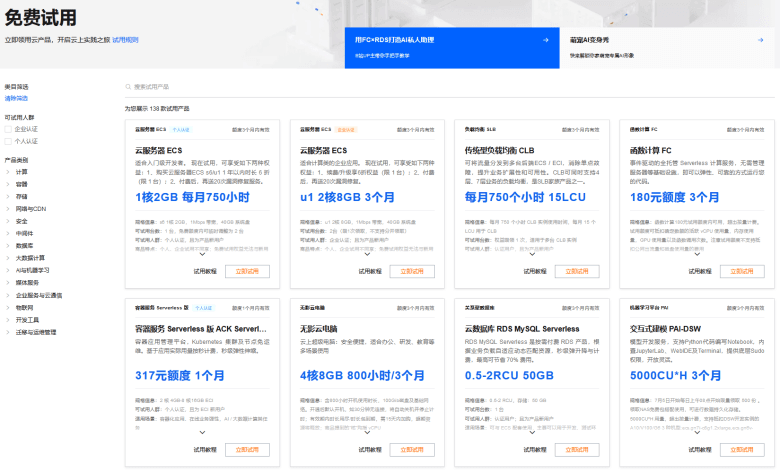
Task: Click 立即试用 on 传统型负载均衡 CLB card
Action: click(577, 272)
